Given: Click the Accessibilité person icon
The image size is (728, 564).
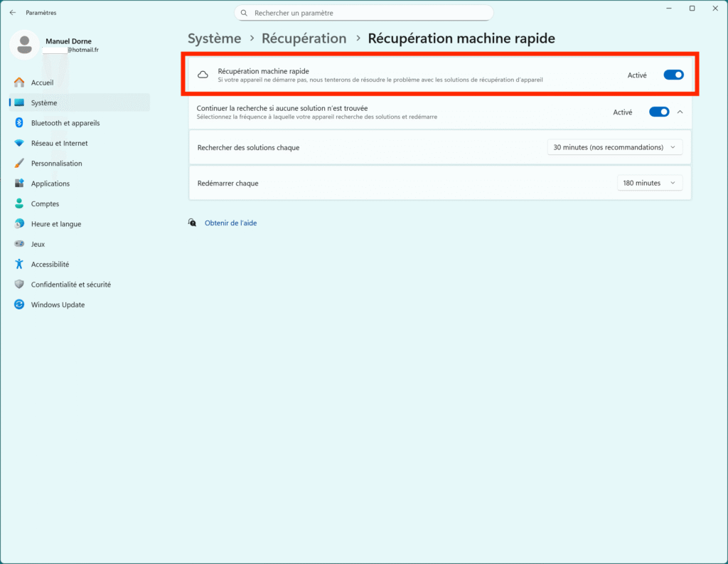Looking at the screenshot, I should [19, 264].
